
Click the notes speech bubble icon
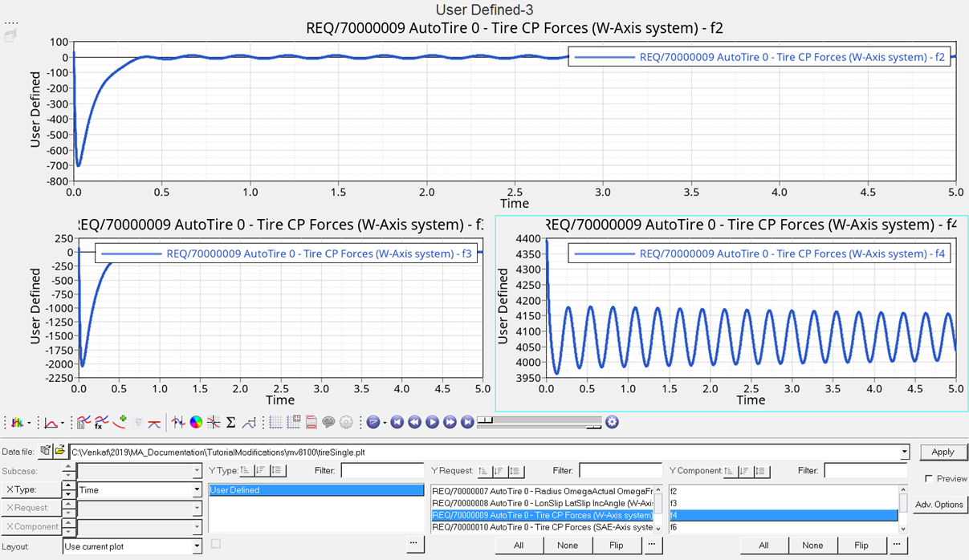click(x=328, y=422)
